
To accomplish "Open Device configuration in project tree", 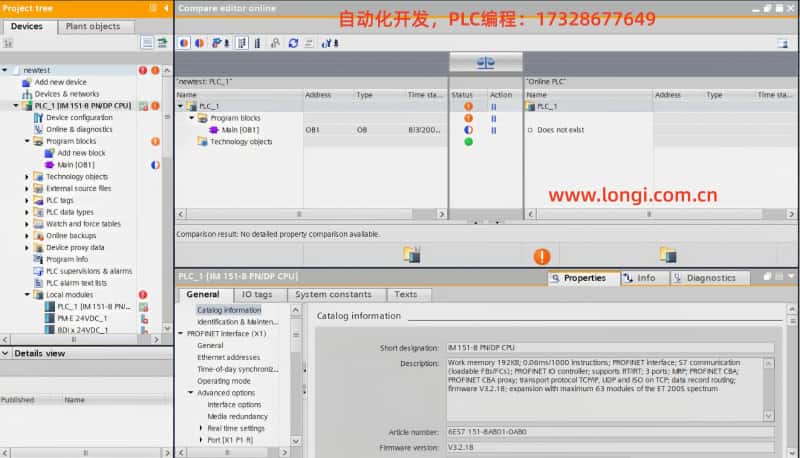I will 78,117.
